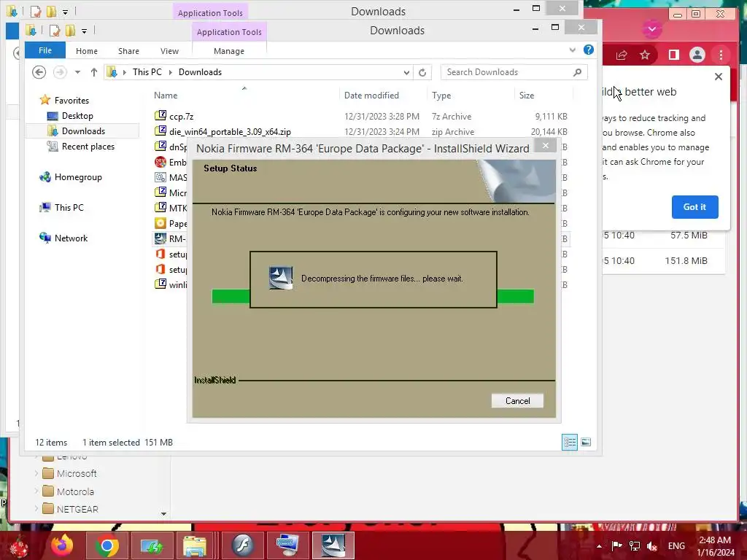
Task: Switch to the Share ribbon tab
Action: coord(128,51)
